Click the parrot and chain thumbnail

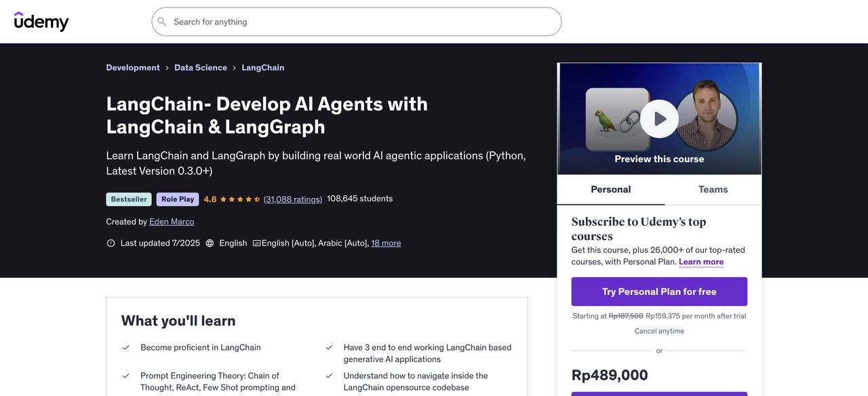617,119
